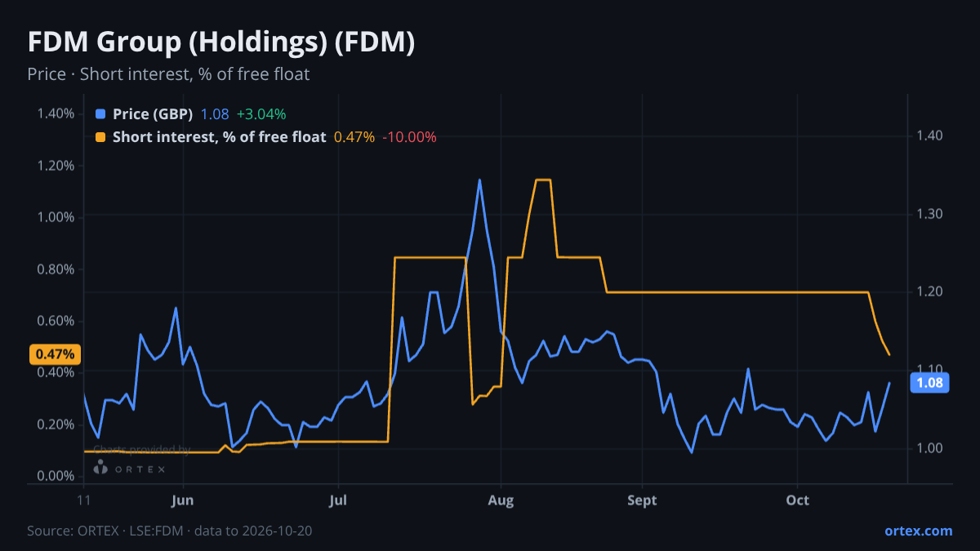
Task: Click the +3.04% price change value
Action: click(x=261, y=113)
